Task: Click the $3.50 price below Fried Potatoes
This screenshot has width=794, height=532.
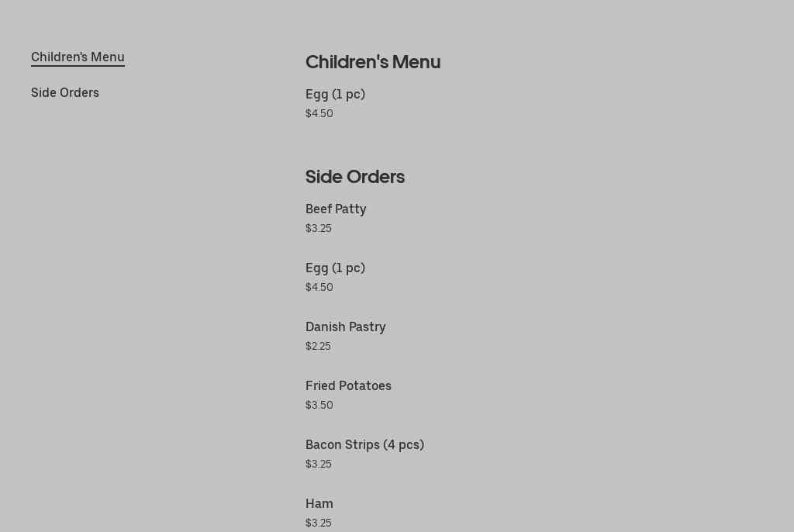Action: coord(319,405)
